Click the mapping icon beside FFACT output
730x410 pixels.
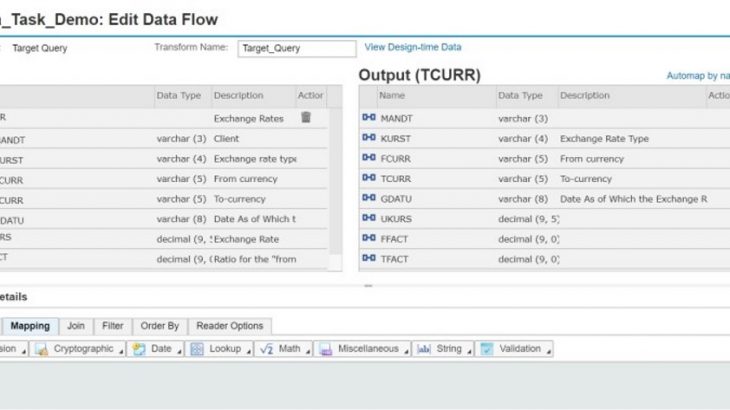369,238
